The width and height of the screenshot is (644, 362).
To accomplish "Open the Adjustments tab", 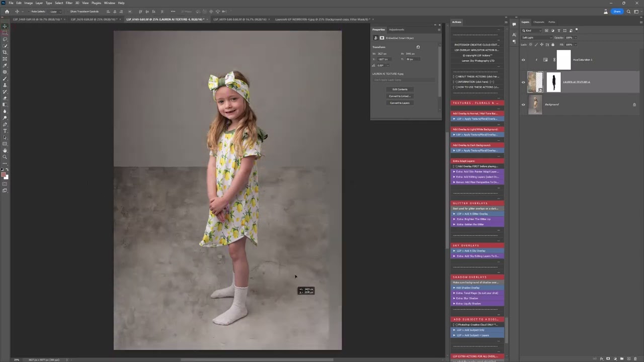I will [x=396, y=30].
